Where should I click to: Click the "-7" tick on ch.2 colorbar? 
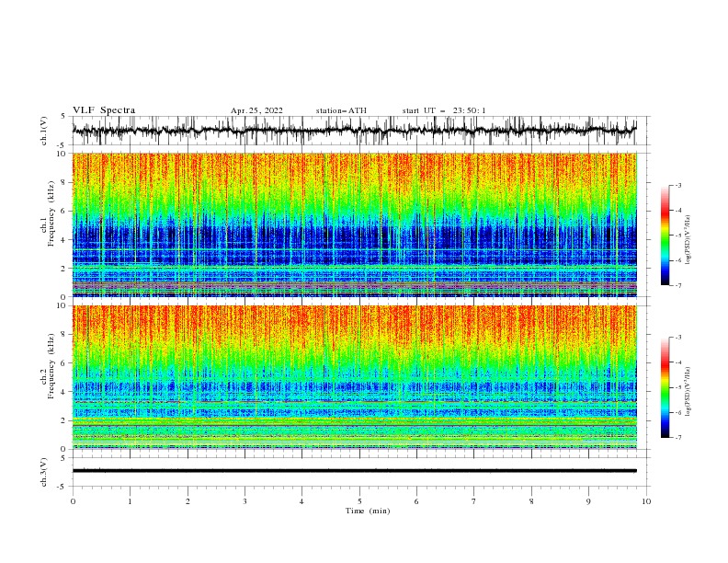[678, 437]
